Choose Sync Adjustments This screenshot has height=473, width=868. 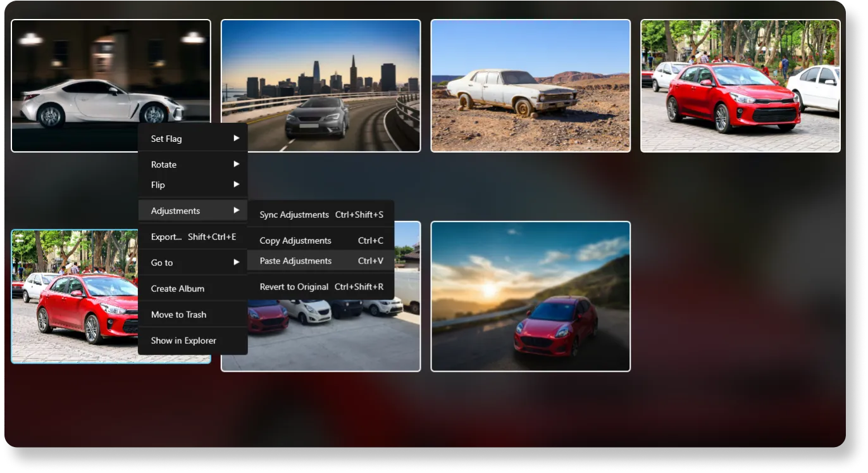(x=321, y=215)
